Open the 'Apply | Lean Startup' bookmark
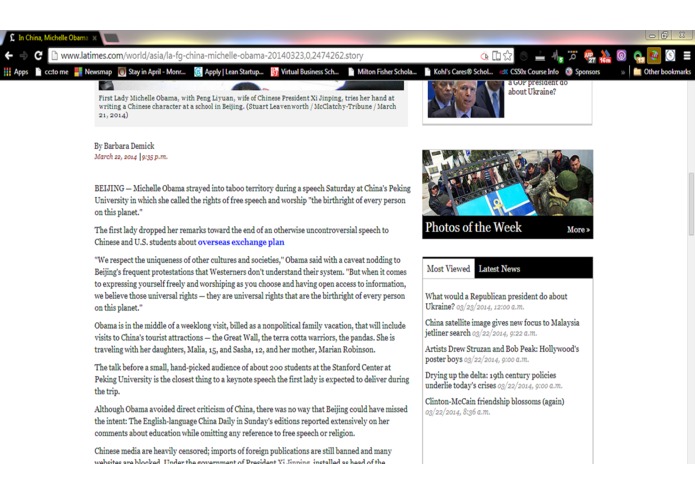The height and width of the screenshot is (494, 695). (229, 72)
